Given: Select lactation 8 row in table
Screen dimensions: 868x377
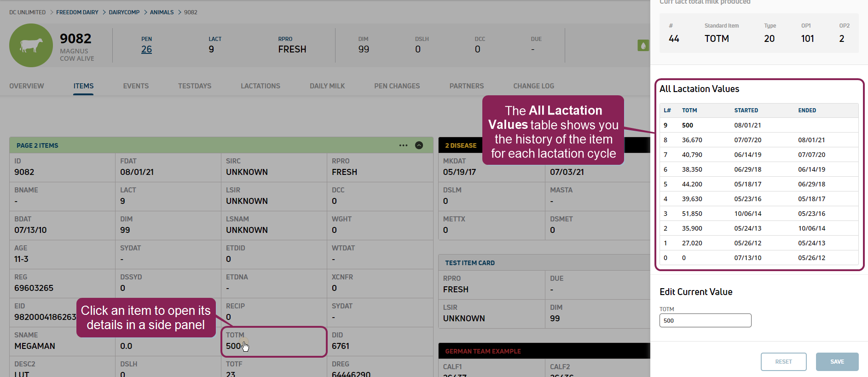Looking at the screenshot, I should click(x=758, y=140).
